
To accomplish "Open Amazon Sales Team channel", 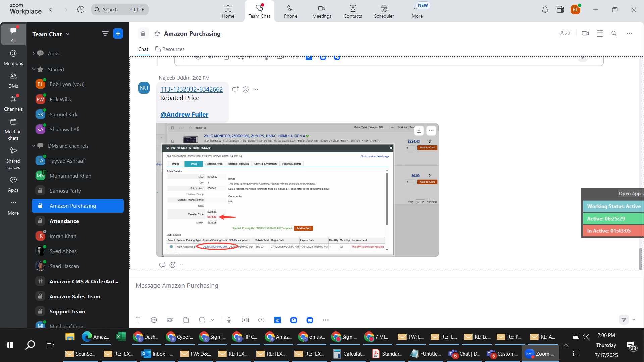I will (x=77, y=296).
